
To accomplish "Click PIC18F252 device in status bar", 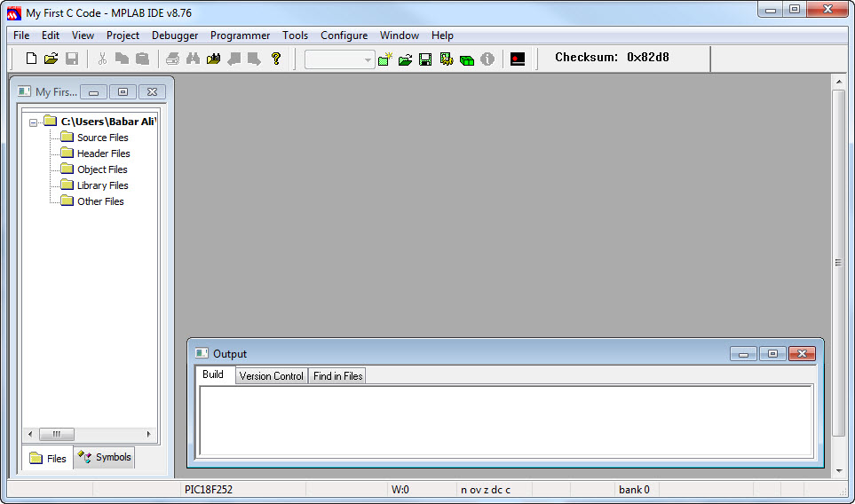I will [209, 489].
